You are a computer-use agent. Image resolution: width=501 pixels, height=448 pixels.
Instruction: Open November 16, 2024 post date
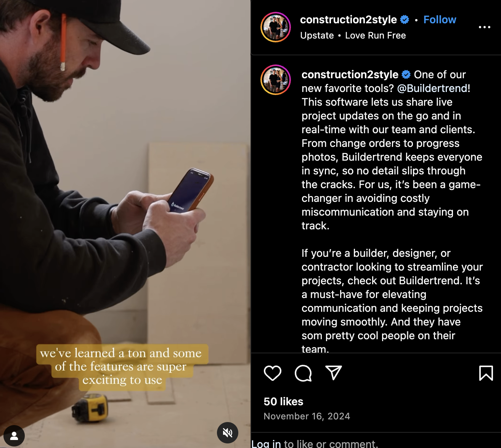(307, 416)
